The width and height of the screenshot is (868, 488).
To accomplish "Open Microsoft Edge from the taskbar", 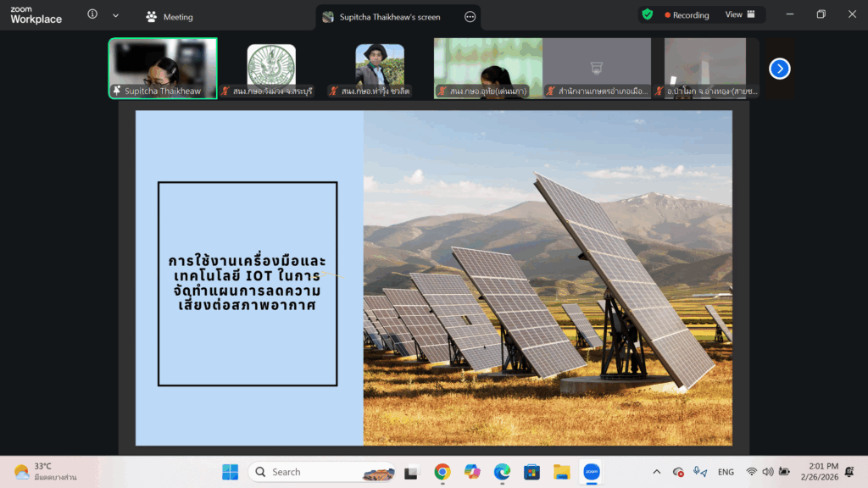I will 502,472.
